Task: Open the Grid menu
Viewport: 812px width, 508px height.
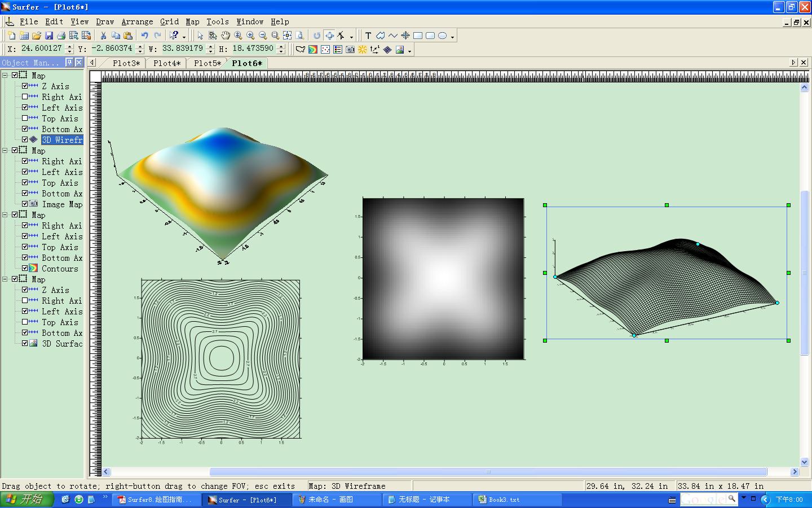Action: point(169,21)
